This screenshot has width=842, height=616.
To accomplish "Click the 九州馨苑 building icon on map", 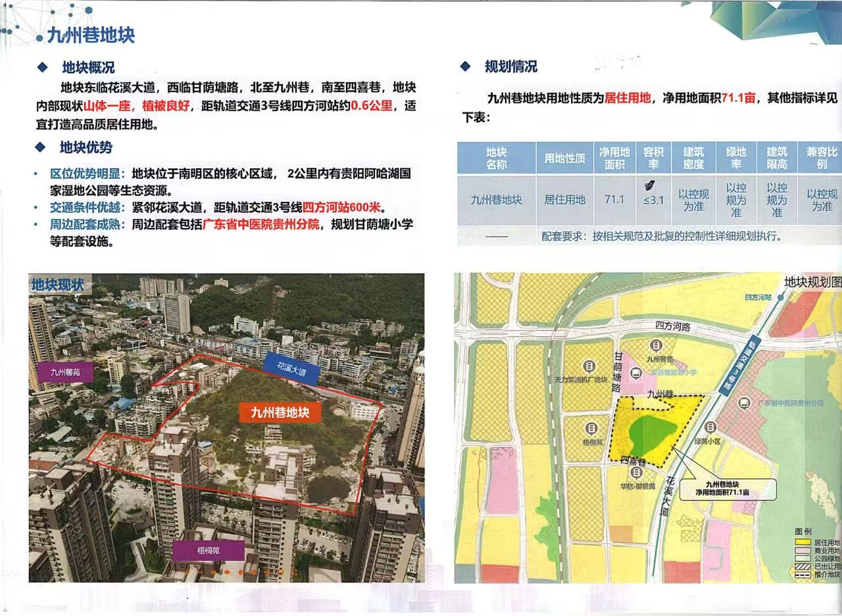I will pyautogui.click(x=655, y=345).
